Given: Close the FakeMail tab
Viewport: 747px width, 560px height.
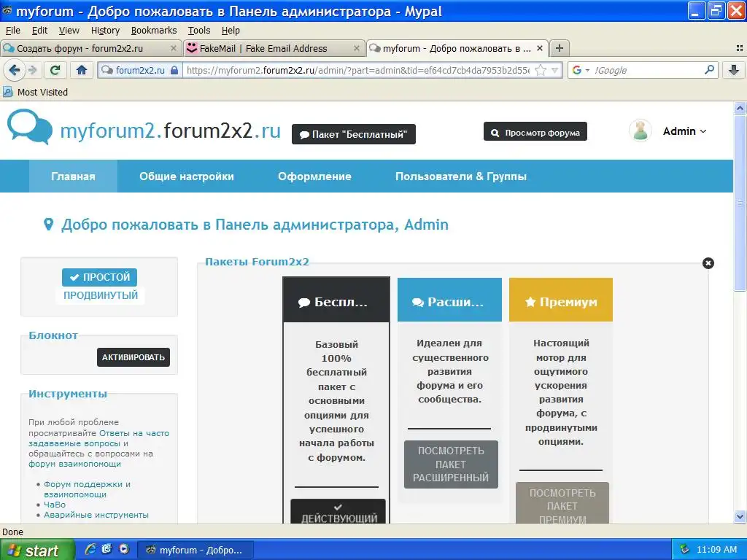Looking at the screenshot, I should [356, 48].
